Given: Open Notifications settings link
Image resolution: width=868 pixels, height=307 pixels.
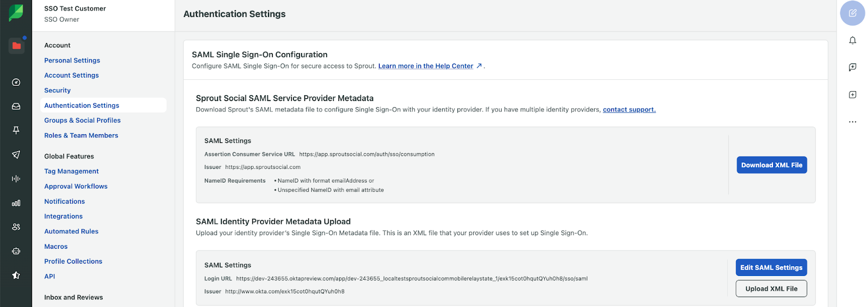Looking at the screenshot, I should point(65,202).
